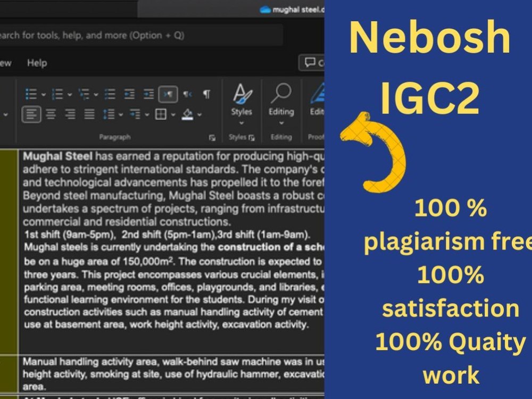Justify the paragraph text
This screenshot has width=532, height=399.
pos(89,114)
